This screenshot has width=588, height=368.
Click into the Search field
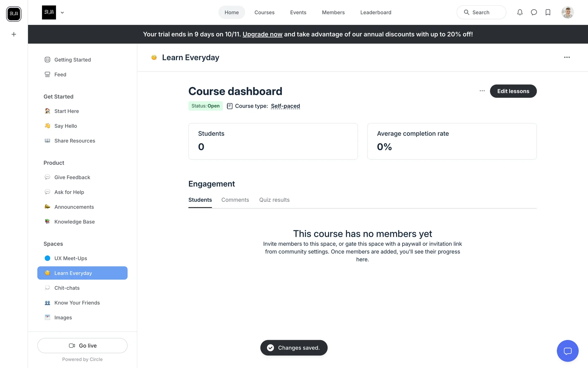click(481, 13)
